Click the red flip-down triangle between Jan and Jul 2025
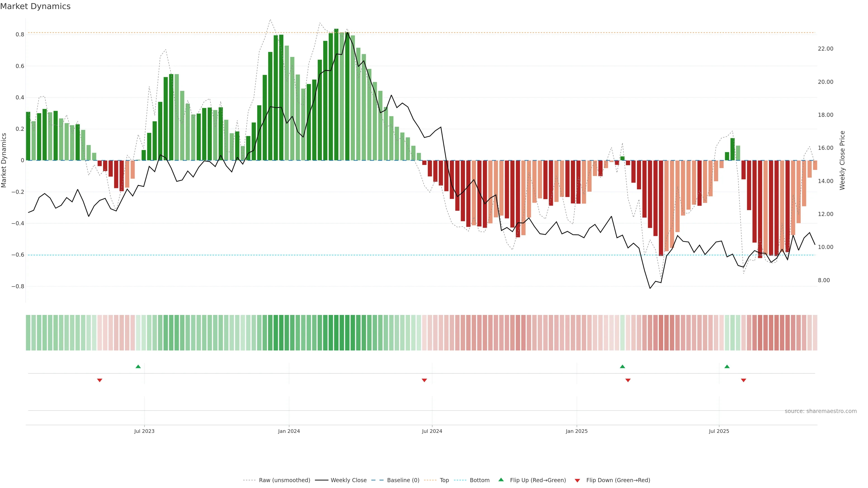Viewport: 868px width, 488px height. pos(628,380)
